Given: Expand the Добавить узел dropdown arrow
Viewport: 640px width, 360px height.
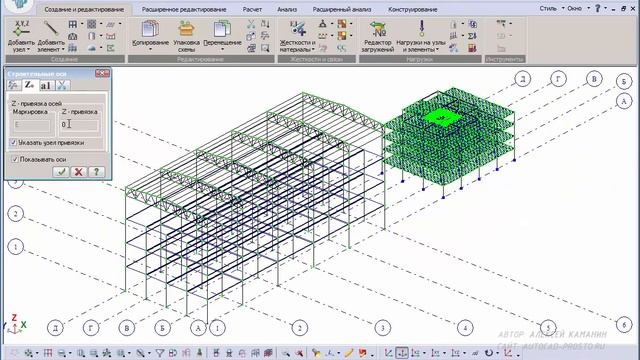Looking at the screenshot, I should (28, 50).
